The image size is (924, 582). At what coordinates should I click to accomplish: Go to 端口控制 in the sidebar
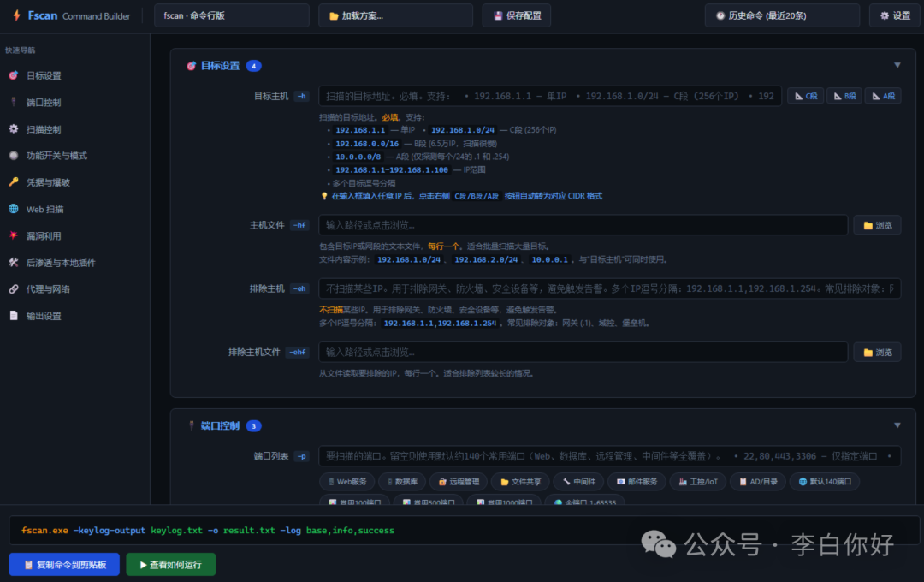[44, 103]
